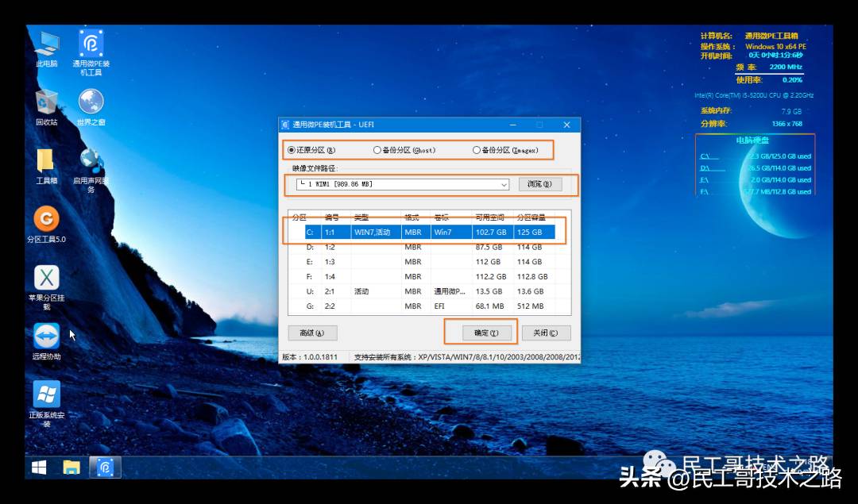Click the C:\ entry in 电脑硬盘 widget
This screenshot has height=504, width=858.
[756, 156]
